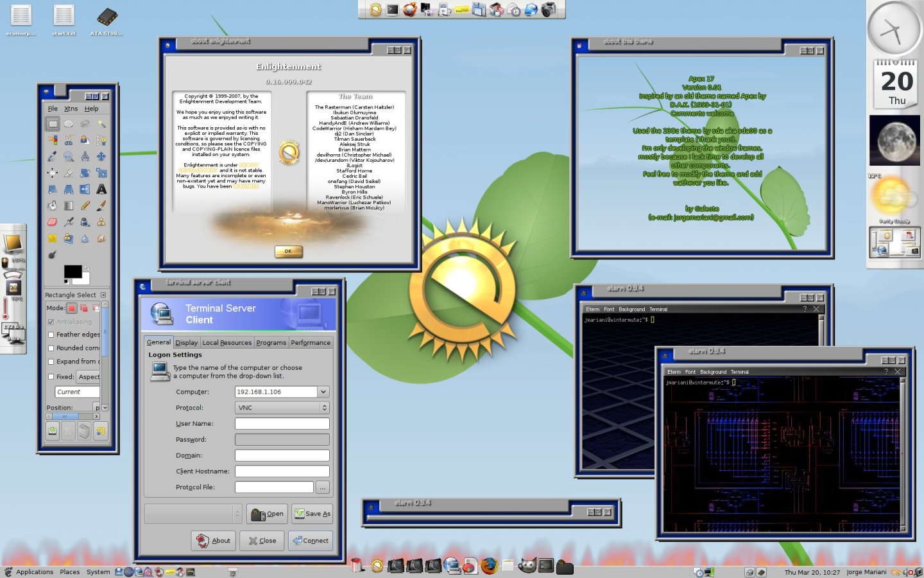Select the Pencil tool

pos(85,206)
